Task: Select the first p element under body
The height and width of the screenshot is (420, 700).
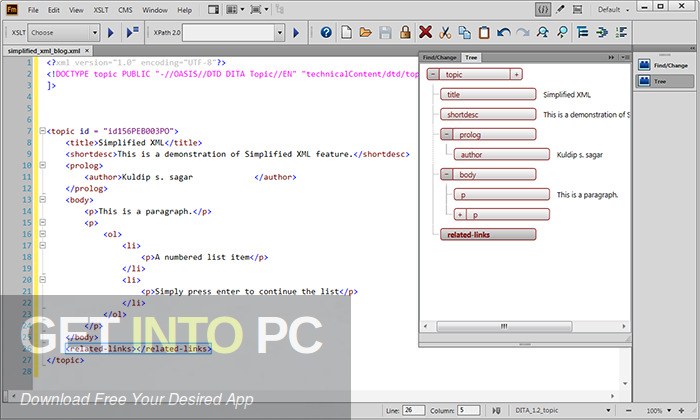Action: (x=502, y=195)
